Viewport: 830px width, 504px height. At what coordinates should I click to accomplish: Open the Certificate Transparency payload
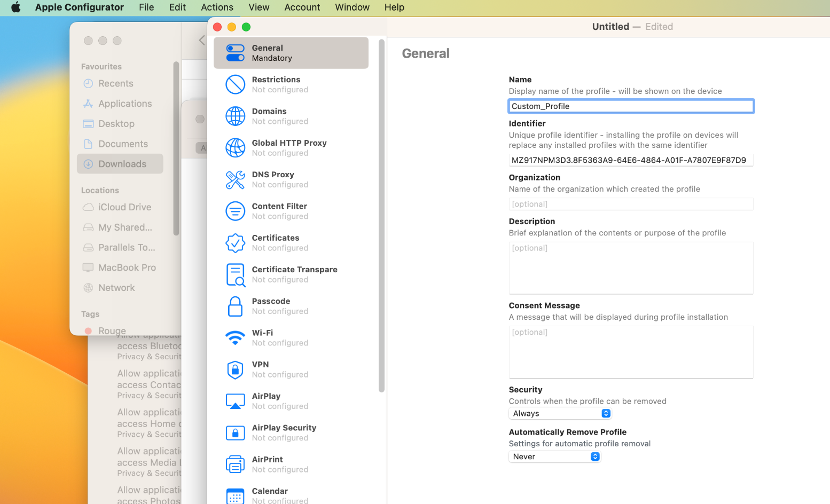tap(294, 274)
